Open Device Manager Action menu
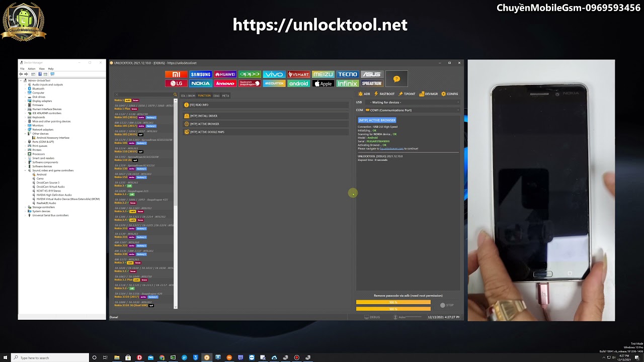This screenshot has height=362, width=644. tap(32, 68)
